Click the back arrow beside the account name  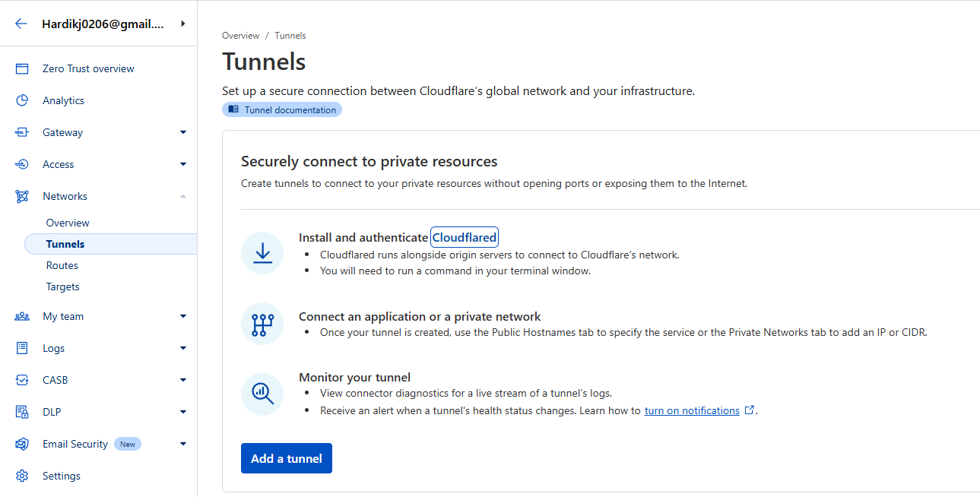click(x=21, y=24)
